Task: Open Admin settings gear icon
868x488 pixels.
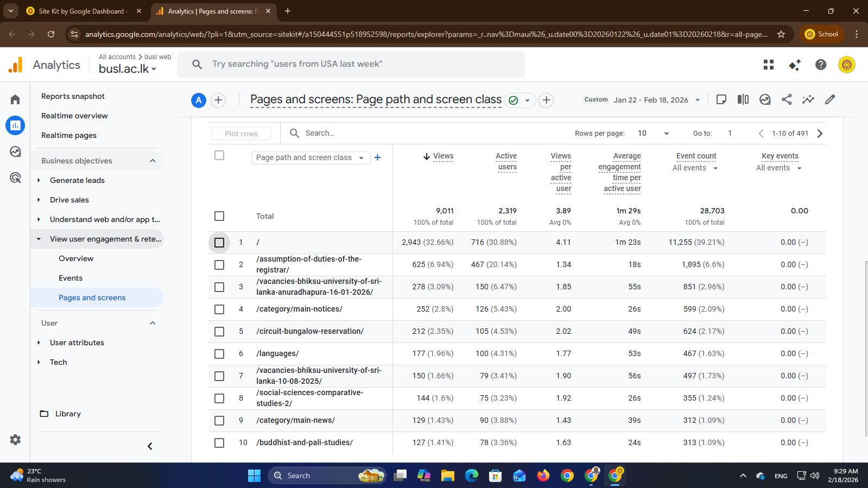Action: point(15,440)
